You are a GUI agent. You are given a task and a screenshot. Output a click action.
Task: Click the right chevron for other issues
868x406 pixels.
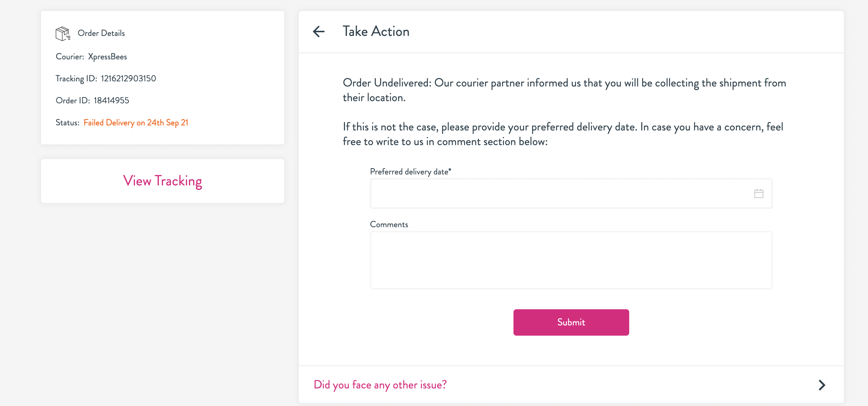pyautogui.click(x=822, y=385)
